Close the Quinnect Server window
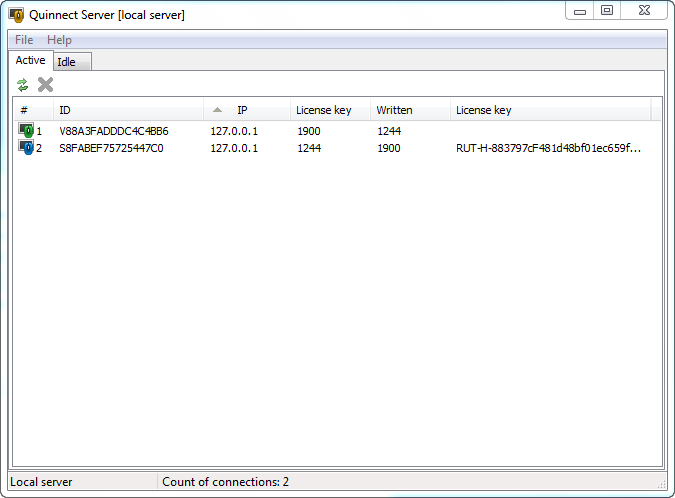675x498 pixels. click(644, 10)
